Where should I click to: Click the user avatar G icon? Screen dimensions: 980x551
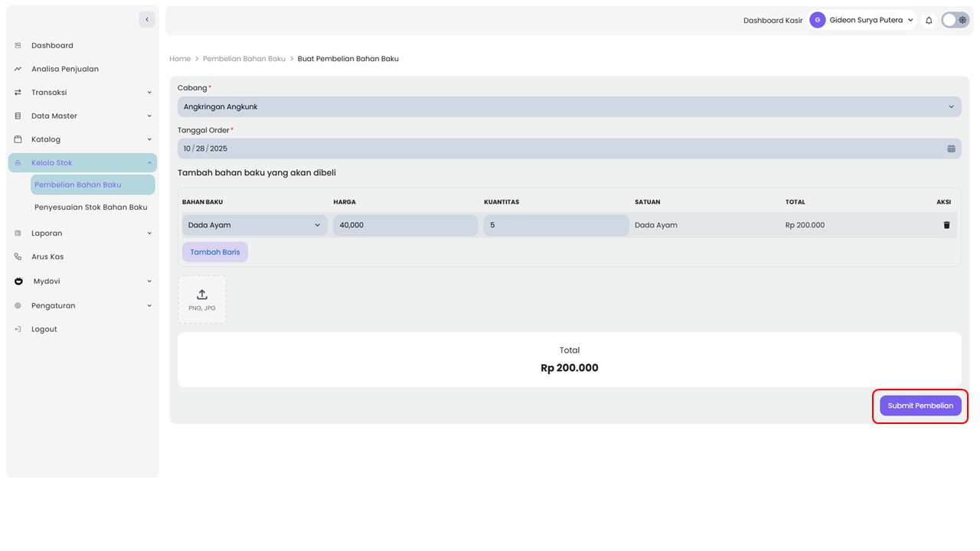click(x=818, y=21)
